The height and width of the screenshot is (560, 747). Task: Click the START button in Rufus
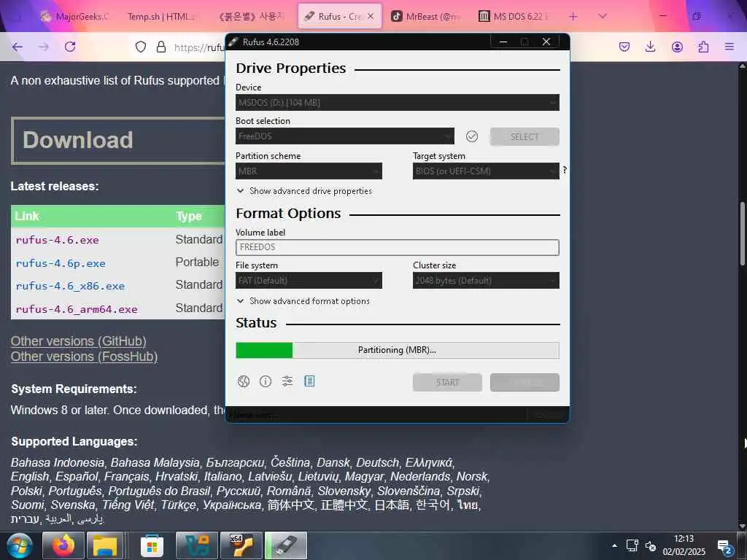[447, 382]
